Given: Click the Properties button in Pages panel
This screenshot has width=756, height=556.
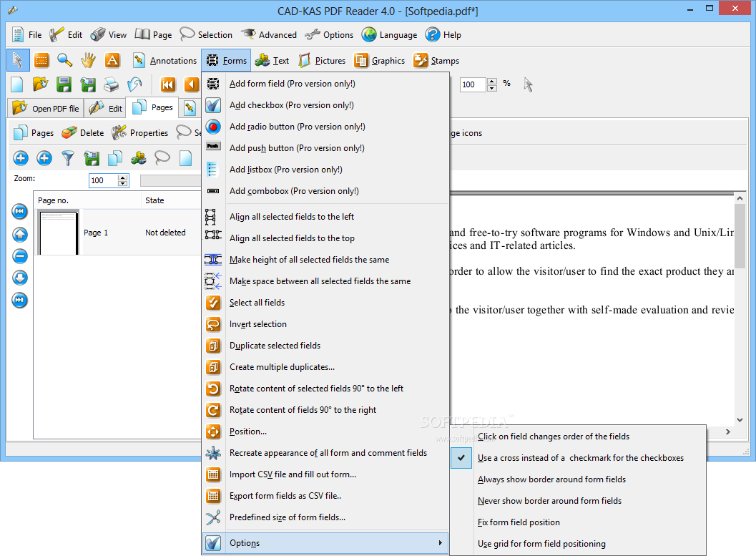Looking at the screenshot, I should (x=139, y=132).
